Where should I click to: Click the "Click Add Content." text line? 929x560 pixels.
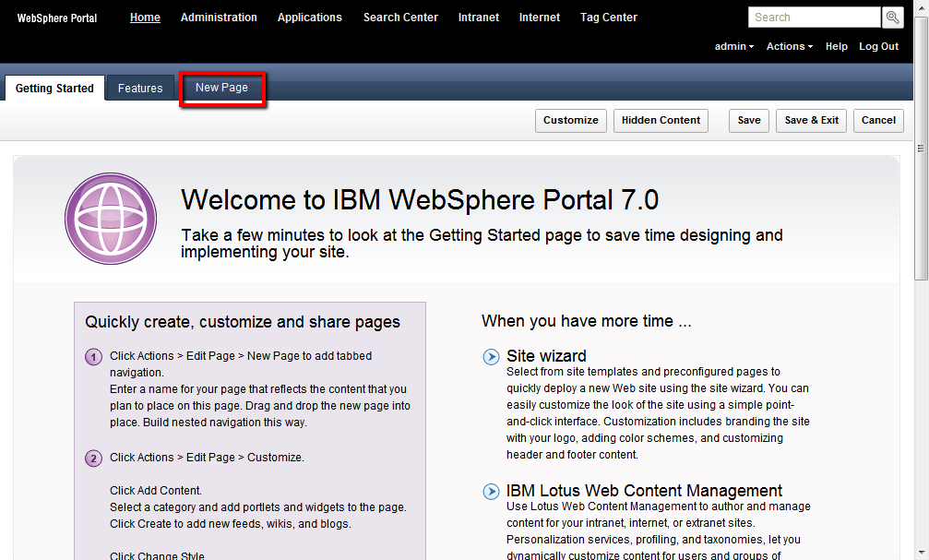tap(156, 491)
